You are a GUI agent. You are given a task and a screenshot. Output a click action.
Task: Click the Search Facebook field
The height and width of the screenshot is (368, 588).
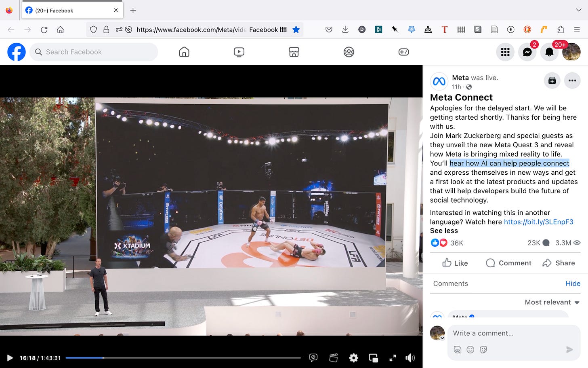(94, 52)
